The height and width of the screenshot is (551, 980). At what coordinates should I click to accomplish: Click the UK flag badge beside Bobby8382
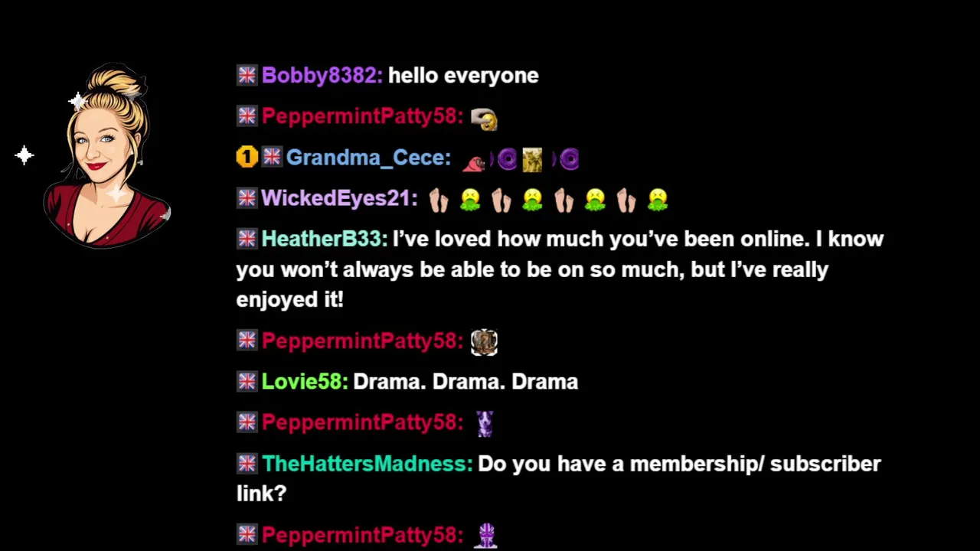pos(247,75)
